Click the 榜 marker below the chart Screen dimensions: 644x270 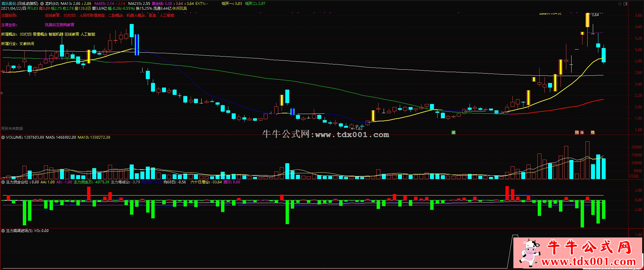coord(593,132)
